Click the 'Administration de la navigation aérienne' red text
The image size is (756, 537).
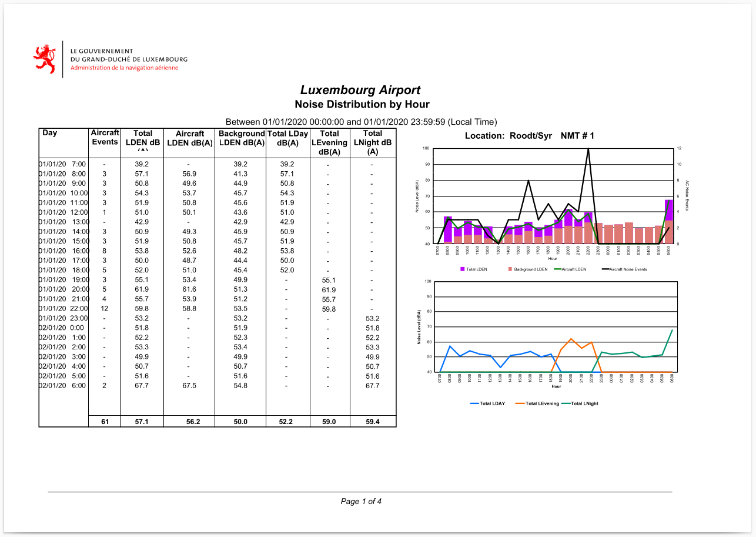coord(124,68)
